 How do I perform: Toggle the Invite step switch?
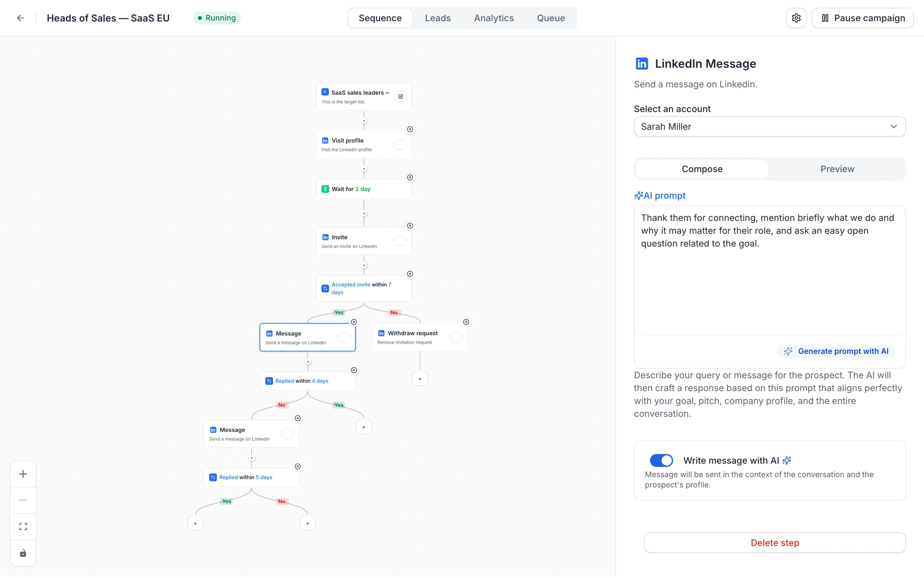(400, 241)
